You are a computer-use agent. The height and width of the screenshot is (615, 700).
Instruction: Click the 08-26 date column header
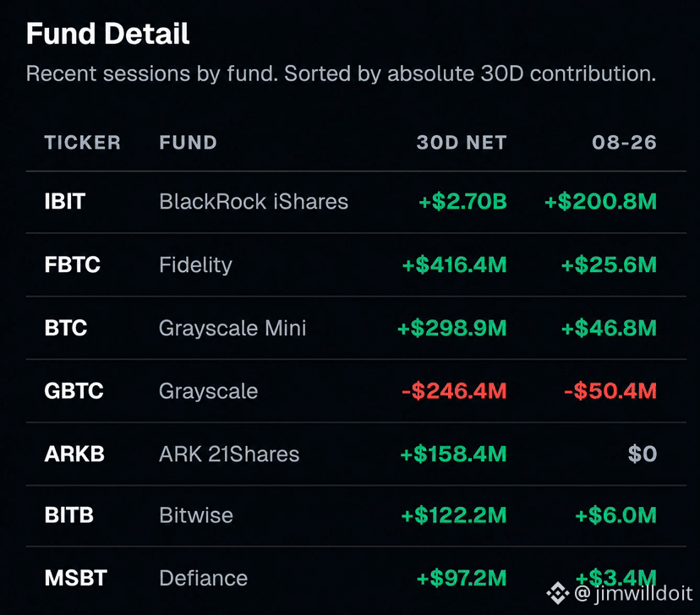pos(624,143)
